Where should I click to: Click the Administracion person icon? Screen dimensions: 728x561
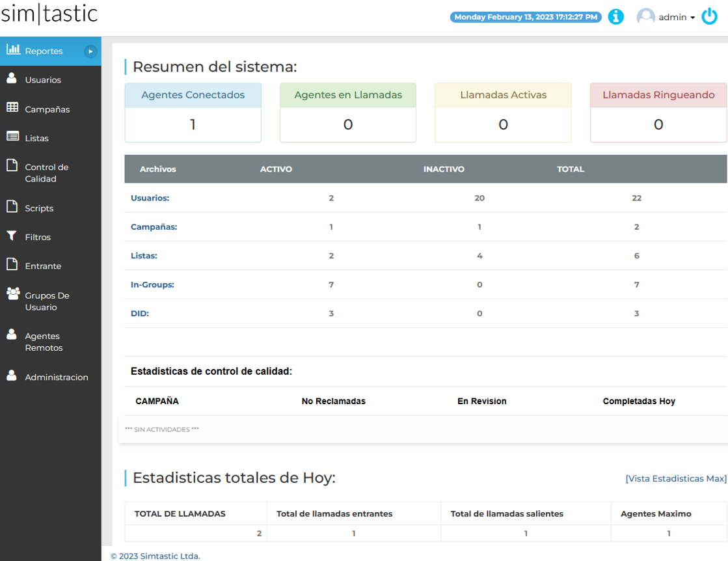tap(12, 376)
